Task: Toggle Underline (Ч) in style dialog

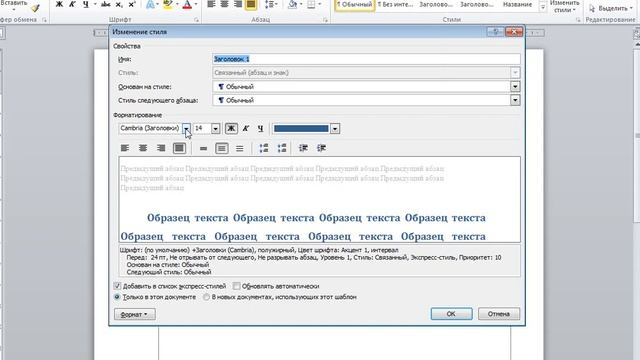Action: click(260, 129)
